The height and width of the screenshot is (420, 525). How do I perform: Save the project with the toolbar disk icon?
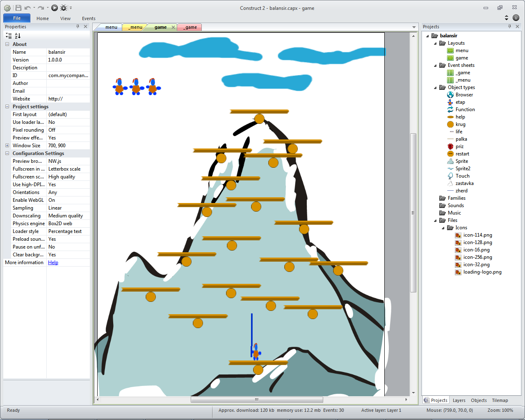click(x=18, y=8)
